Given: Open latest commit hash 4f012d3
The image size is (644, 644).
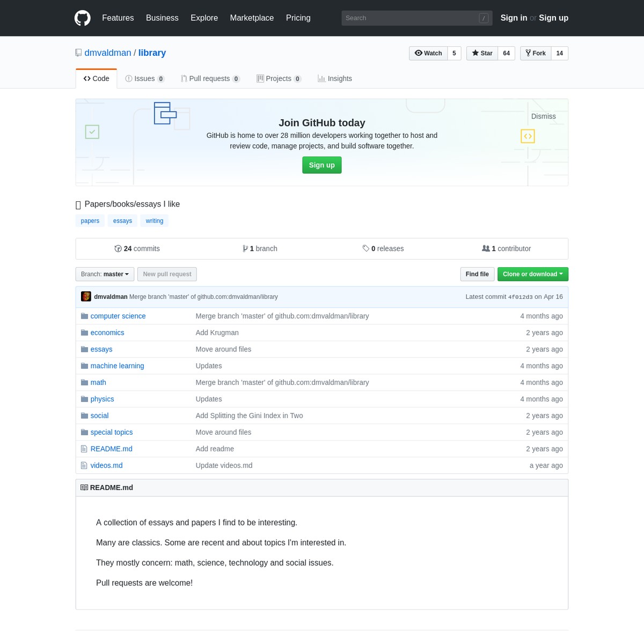Looking at the screenshot, I should (521, 297).
